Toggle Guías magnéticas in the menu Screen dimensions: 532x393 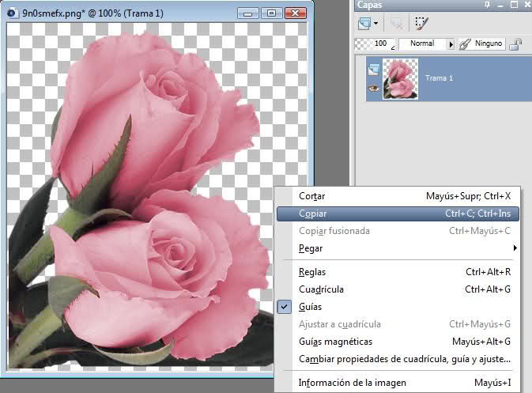398,342
